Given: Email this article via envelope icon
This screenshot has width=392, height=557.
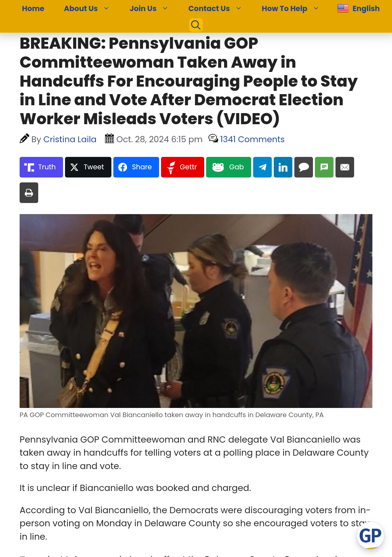Looking at the screenshot, I should click(x=345, y=167).
